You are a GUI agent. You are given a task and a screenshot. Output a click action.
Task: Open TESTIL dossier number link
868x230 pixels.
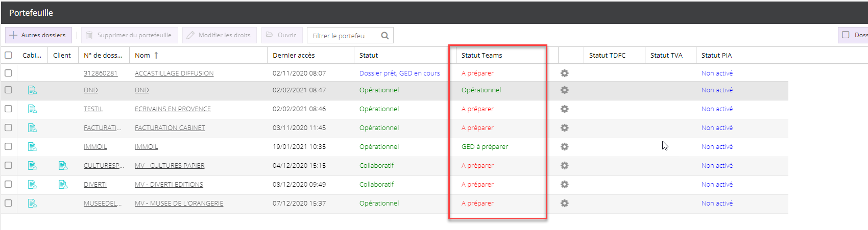[x=93, y=109]
